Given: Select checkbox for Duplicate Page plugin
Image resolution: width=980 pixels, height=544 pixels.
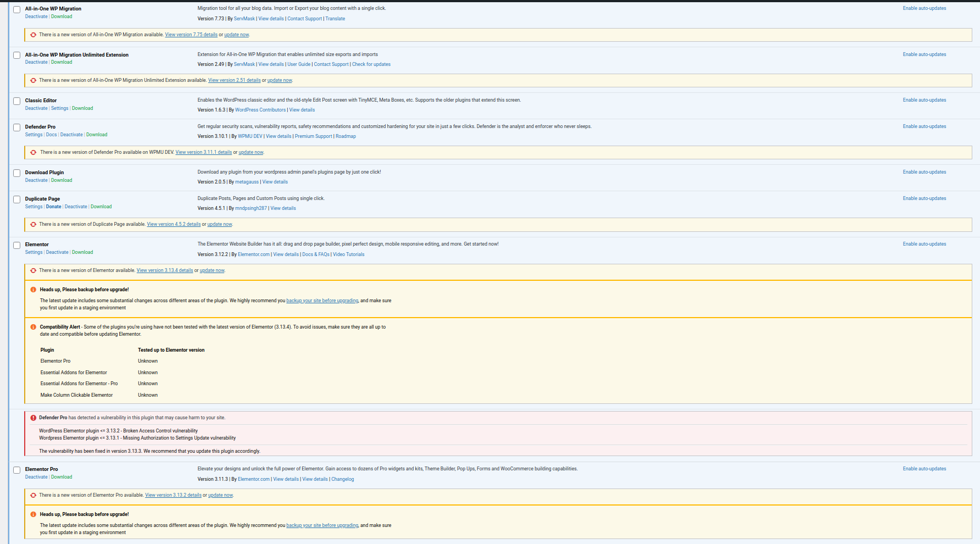Looking at the screenshot, I should 17,199.
